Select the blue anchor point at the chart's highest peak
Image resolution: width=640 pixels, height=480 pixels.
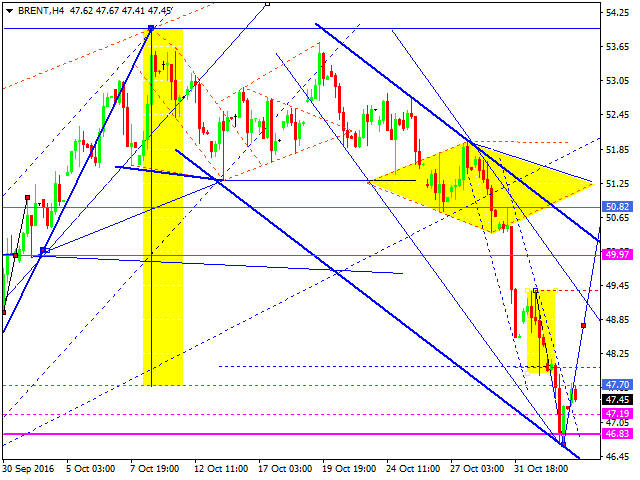point(151,28)
